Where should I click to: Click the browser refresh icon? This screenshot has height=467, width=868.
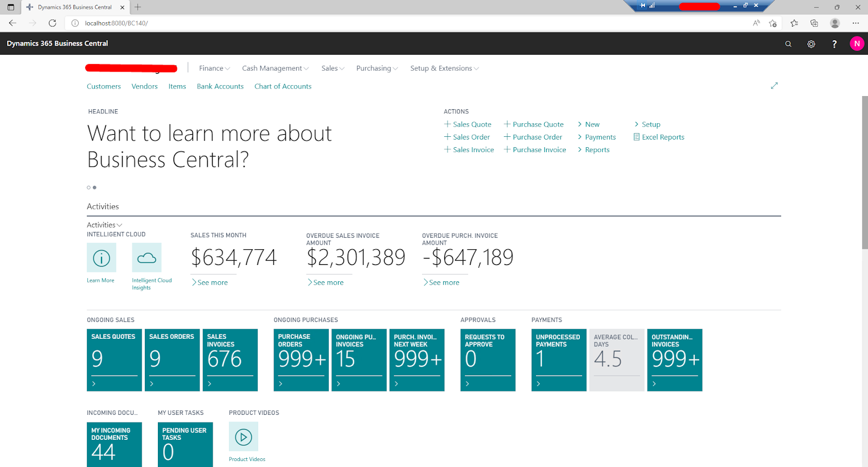52,23
